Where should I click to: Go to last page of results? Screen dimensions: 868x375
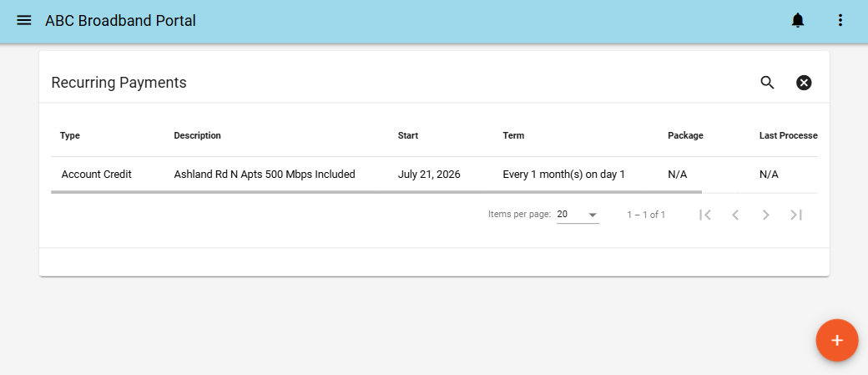click(x=796, y=215)
